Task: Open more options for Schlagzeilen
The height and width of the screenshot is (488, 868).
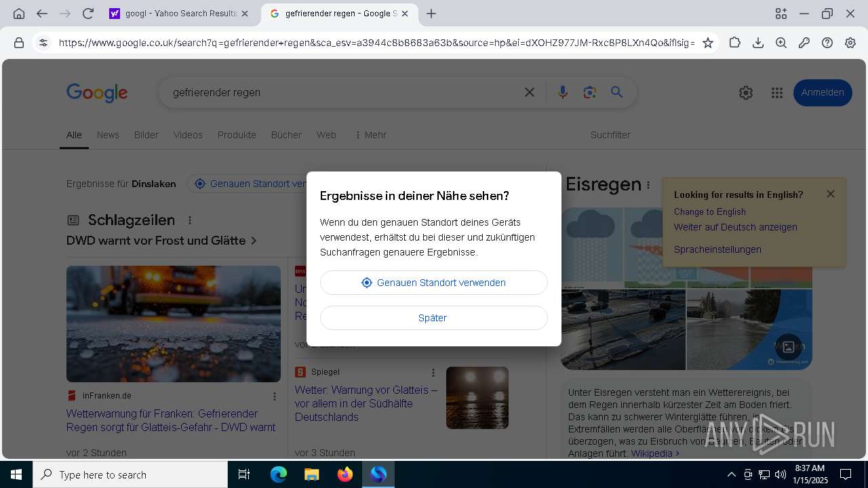Action: 190,220
